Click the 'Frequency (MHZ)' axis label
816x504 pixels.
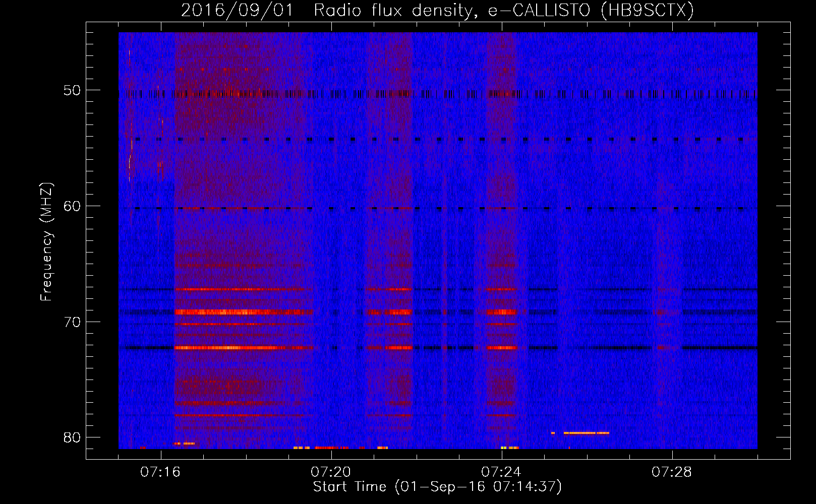46,241
